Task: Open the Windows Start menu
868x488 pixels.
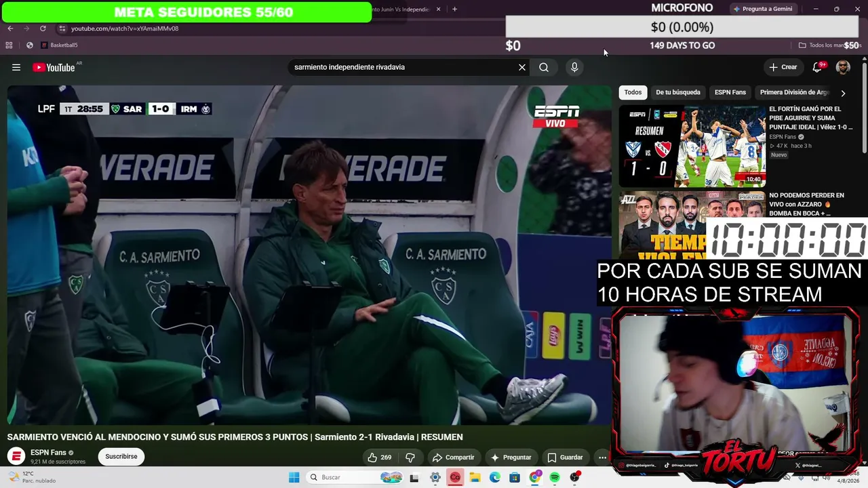Action: 294,477
